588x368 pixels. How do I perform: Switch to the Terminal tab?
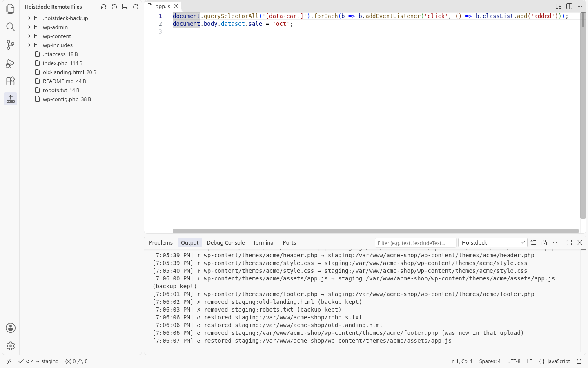click(x=264, y=242)
